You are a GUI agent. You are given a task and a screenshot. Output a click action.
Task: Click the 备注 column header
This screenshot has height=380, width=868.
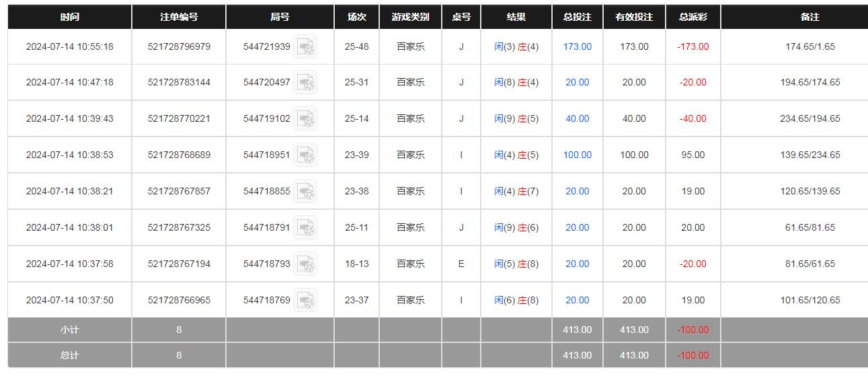point(810,17)
